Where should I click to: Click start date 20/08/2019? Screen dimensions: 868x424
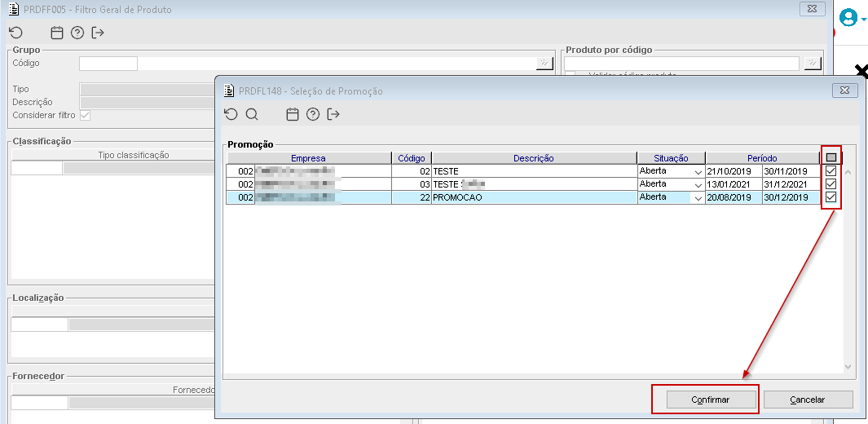click(734, 197)
